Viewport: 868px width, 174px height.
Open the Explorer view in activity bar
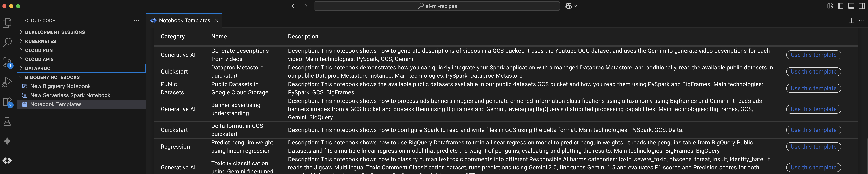(7, 23)
